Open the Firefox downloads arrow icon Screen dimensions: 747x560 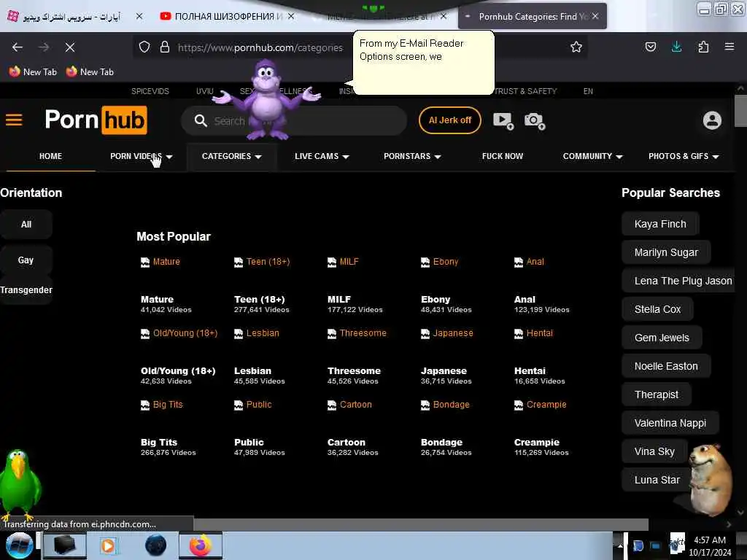(676, 47)
